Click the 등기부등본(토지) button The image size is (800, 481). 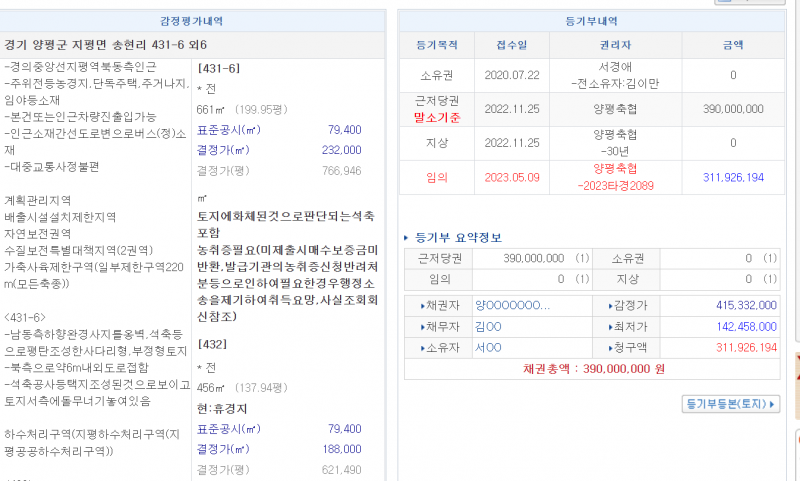[731, 404]
